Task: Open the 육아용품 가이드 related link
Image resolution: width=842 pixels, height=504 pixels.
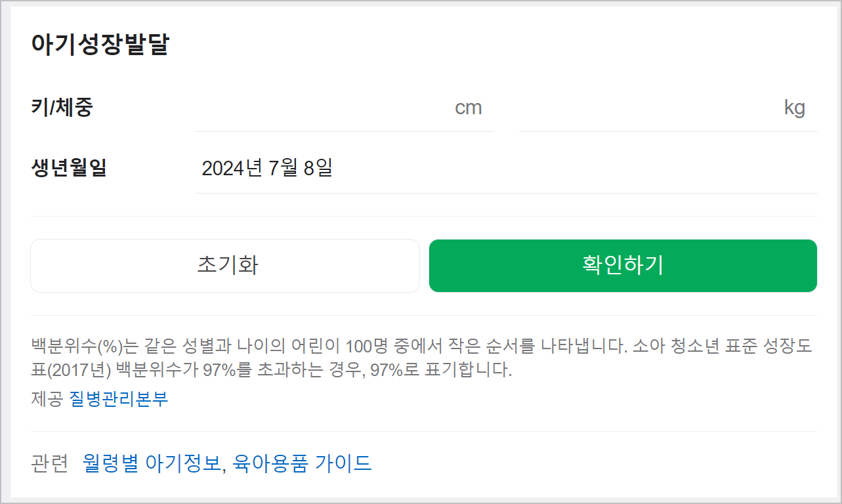Action: click(x=302, y=463)
